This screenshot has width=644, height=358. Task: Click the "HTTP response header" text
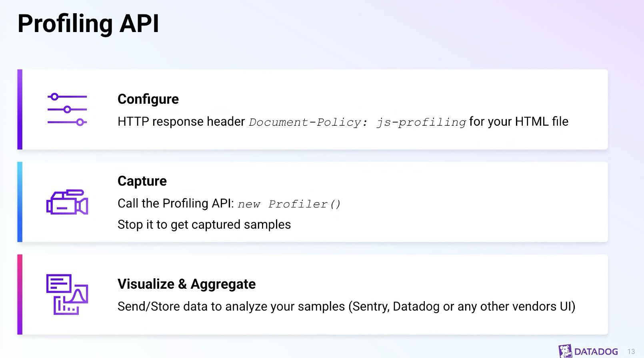point(181,122)
